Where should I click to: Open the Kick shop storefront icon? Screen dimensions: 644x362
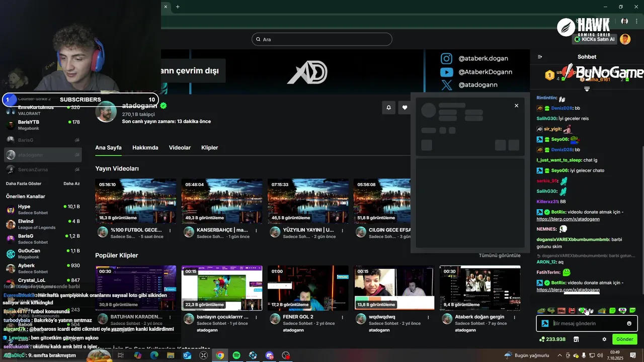point(576,339)
